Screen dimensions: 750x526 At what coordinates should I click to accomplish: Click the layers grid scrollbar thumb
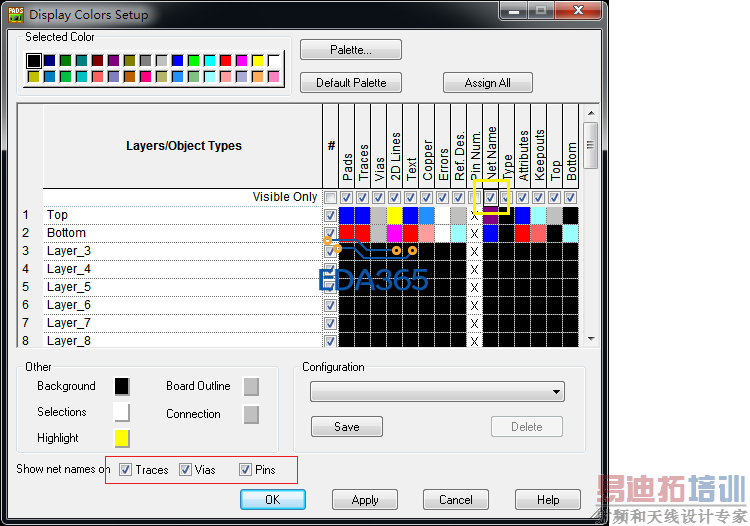(591, 145)
